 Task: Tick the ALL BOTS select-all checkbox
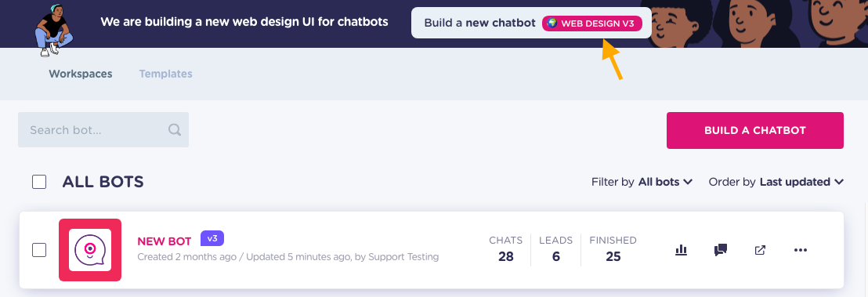(x=38, y=182)
